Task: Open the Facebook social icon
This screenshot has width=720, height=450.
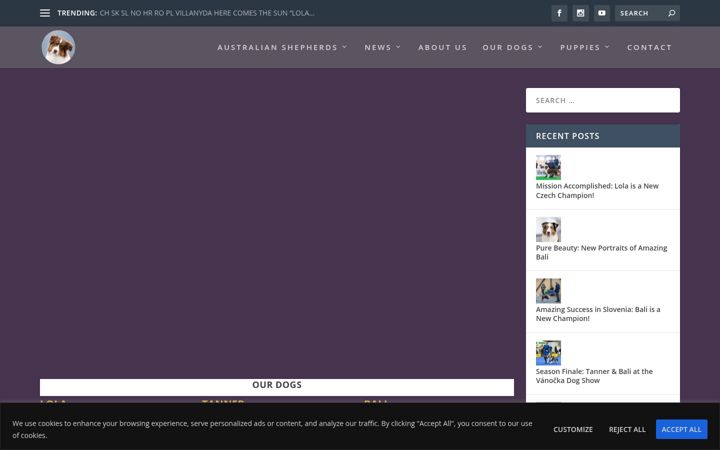Action: coord(559,13)
